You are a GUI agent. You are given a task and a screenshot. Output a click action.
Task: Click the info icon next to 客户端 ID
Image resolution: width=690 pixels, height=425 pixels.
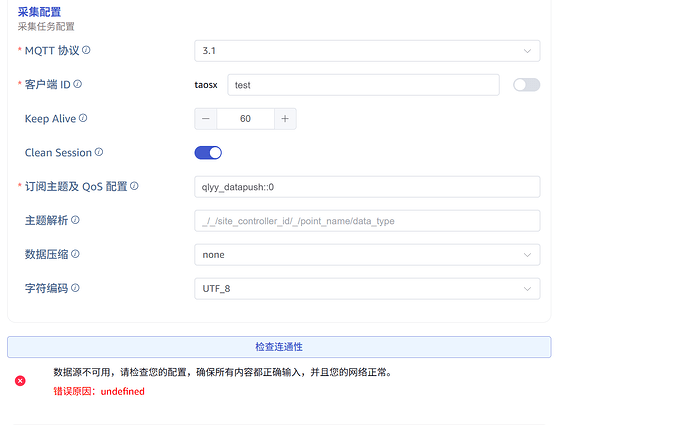coord(78,85)
